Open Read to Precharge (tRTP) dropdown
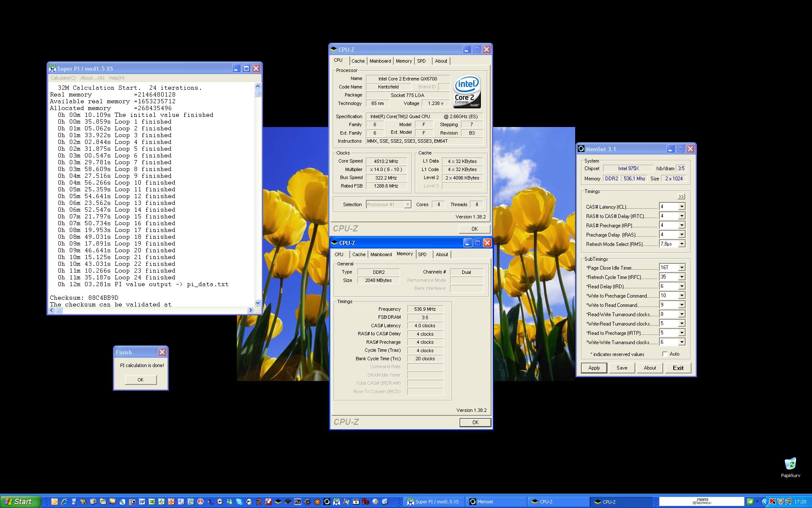 (x=682, y=333)
